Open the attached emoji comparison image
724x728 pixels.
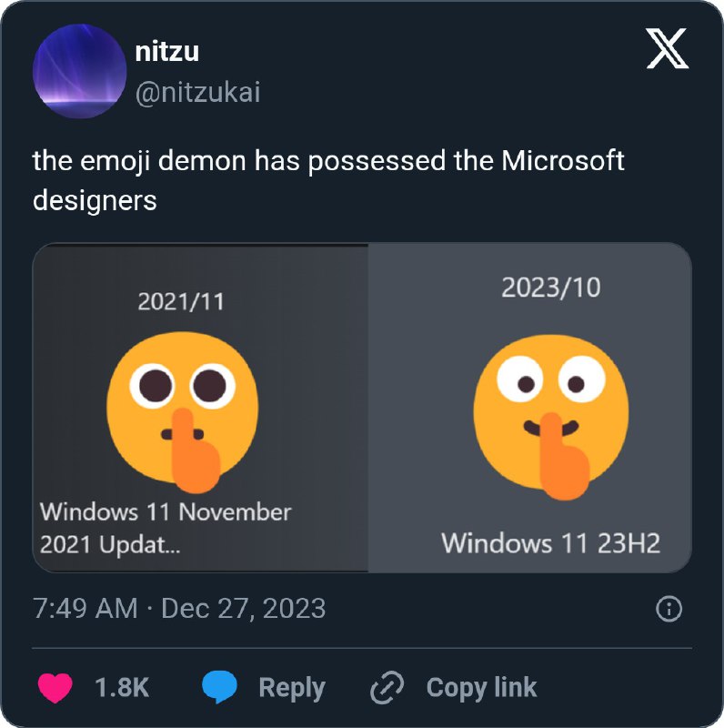coord(362,408)
